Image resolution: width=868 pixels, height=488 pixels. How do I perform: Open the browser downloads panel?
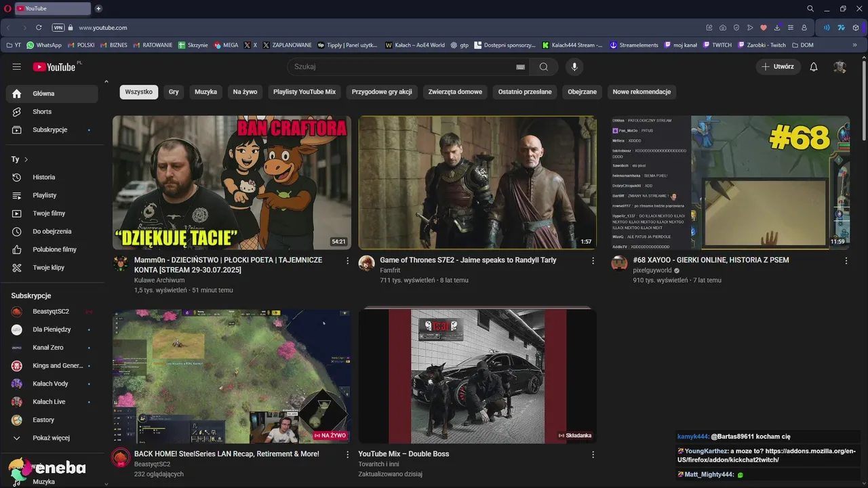click(x=777, y=28)
